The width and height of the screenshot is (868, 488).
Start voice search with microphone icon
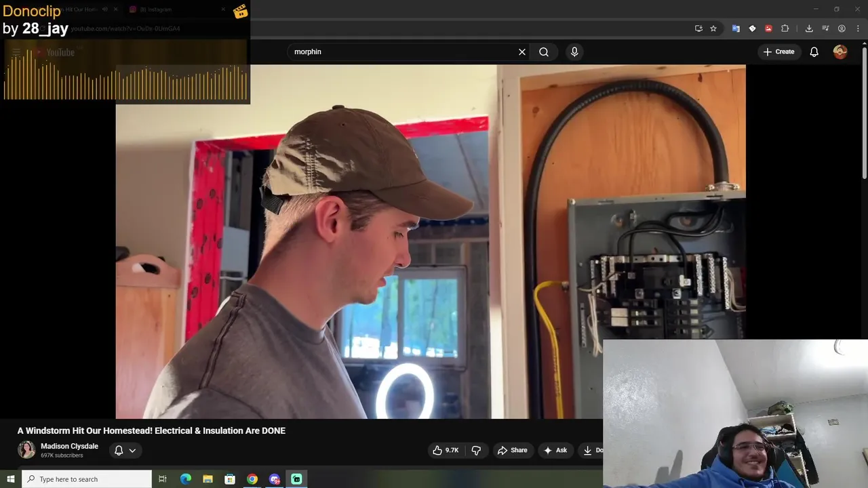point(574,52)
